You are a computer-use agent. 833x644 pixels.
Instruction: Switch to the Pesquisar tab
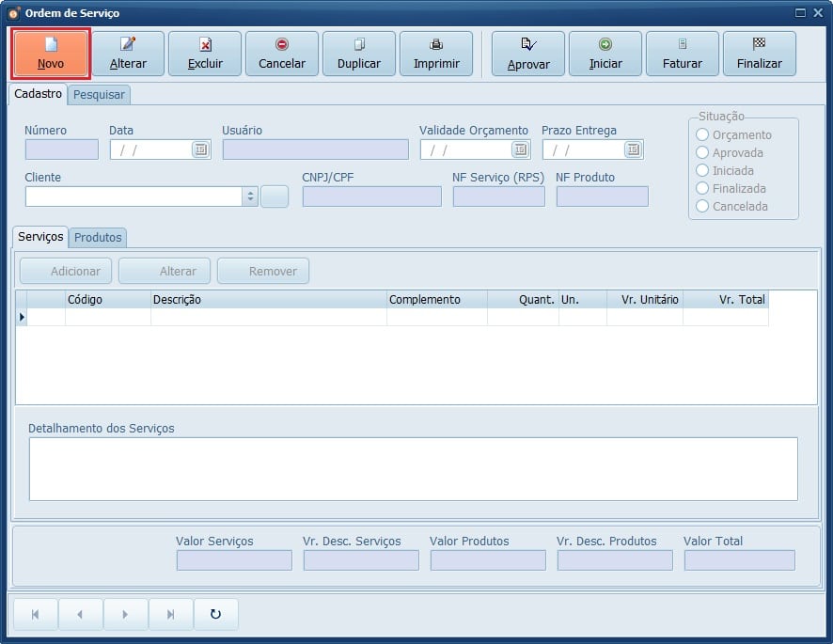pos(99,95)
